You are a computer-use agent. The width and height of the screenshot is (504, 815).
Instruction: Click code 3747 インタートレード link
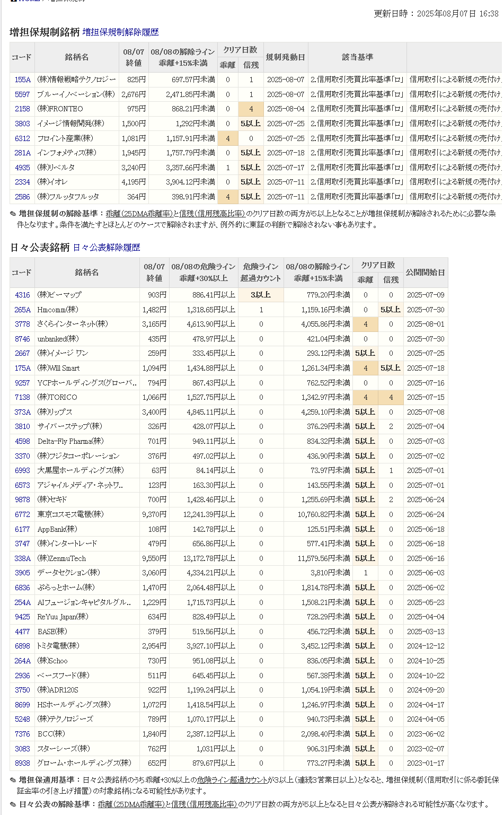(22, 544)
